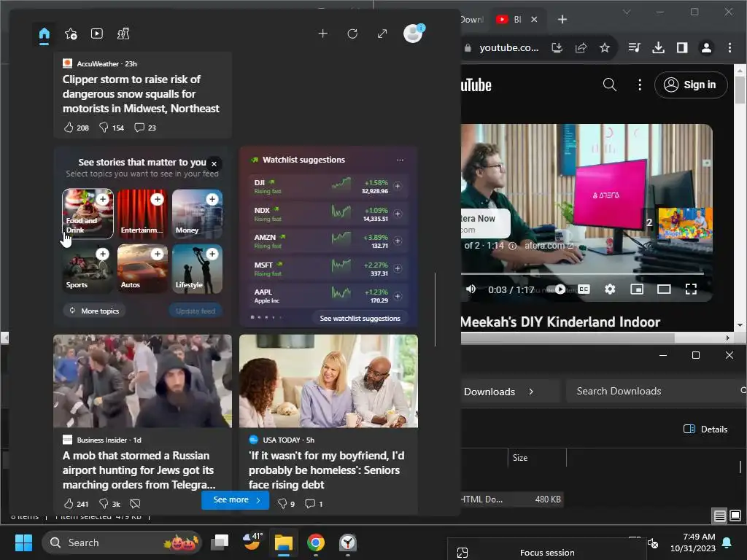Open the widgets Watch video icon
The image size is (747, 560).
click(x=97, y=34)
